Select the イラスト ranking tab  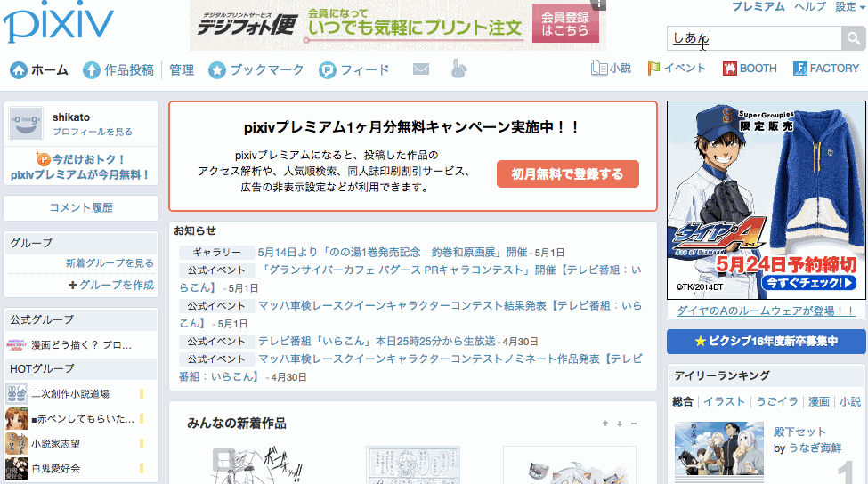coord(724,401)
